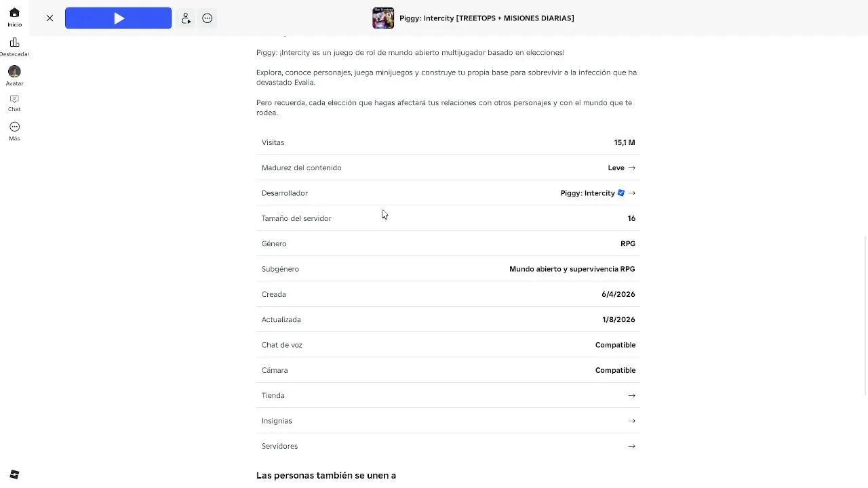Viewport: 868px width, 488px height.
Task: Click the Creada label
Action: pyautogui.click(x=274, y=294)
